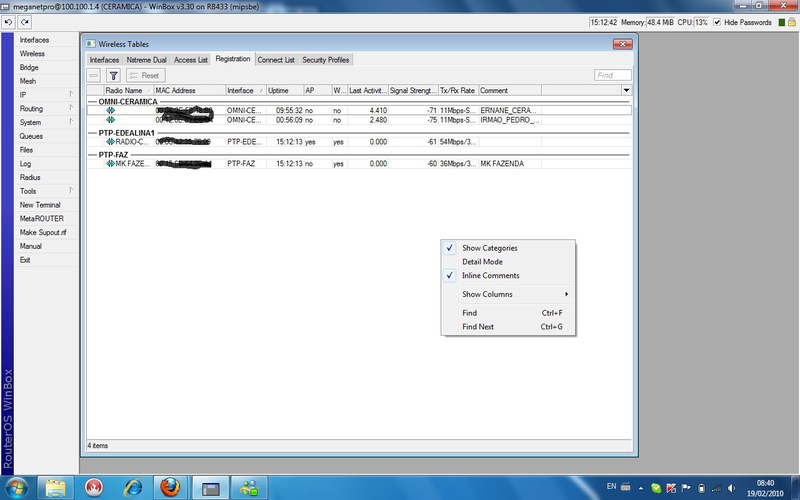Click the volume speaker tray icon
This screenshot has width=800, height=500.
(731, 488)
